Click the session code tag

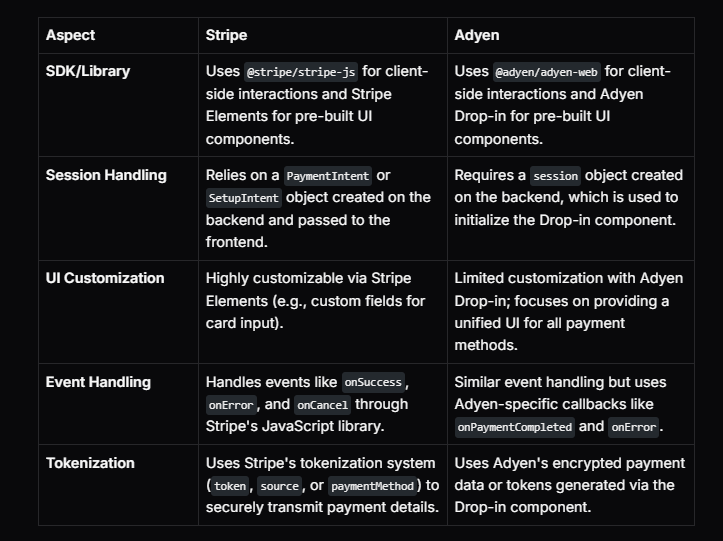click(555, 176)
